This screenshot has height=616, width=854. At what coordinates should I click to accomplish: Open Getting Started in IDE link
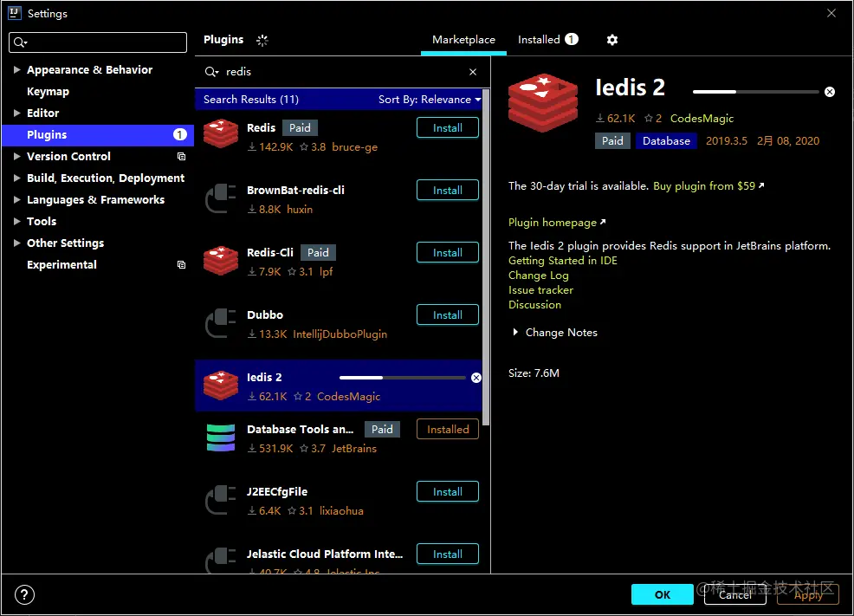(x=563, y=260)
